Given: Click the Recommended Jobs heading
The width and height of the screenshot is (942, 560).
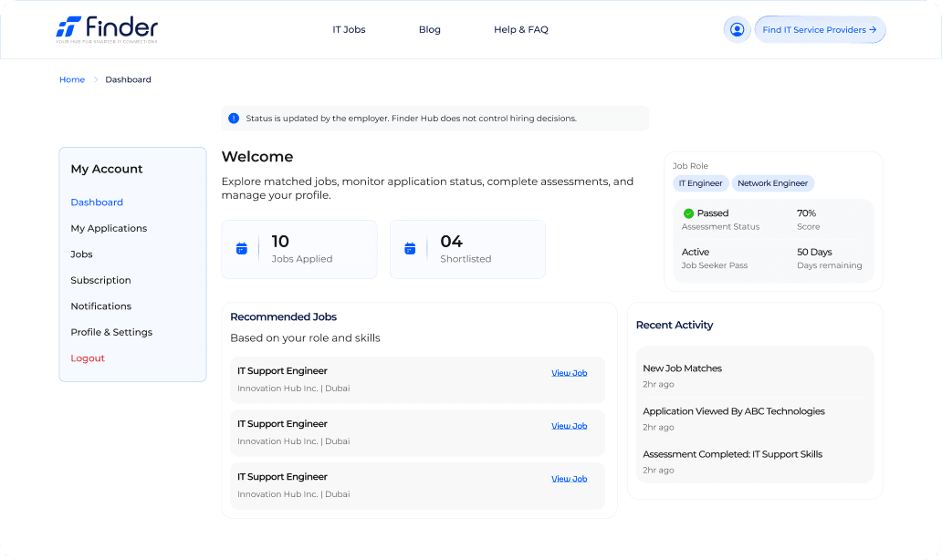Looking at the screenshot, I should (284, 316).
